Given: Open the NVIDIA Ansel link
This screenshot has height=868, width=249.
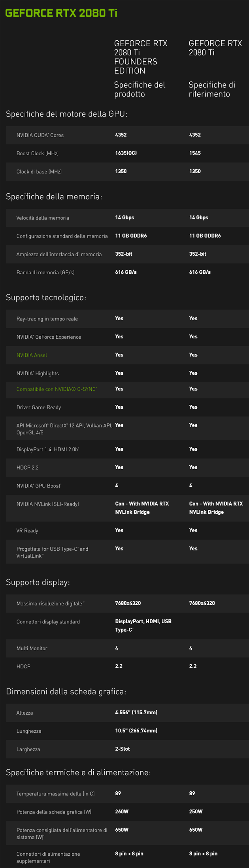Looking at the screenshot, I should (32, 355).
